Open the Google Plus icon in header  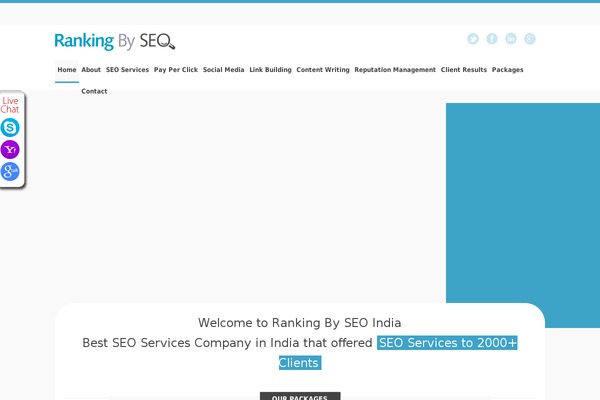point(530,39)
